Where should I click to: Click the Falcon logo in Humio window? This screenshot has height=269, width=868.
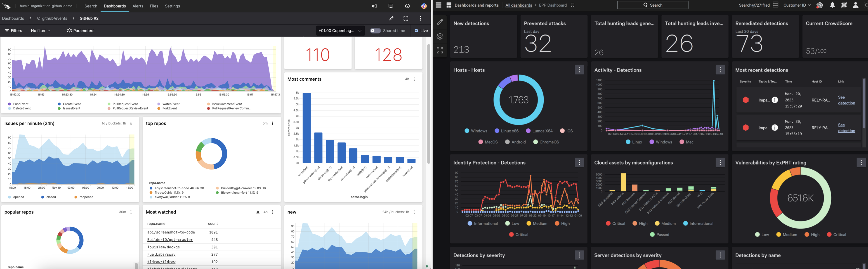pyautogui.click(x=7, y=6)
